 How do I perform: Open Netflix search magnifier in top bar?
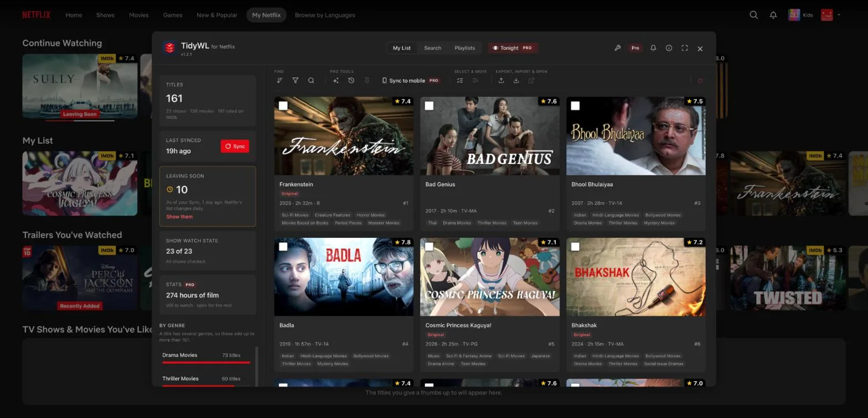tap(753, 15)
